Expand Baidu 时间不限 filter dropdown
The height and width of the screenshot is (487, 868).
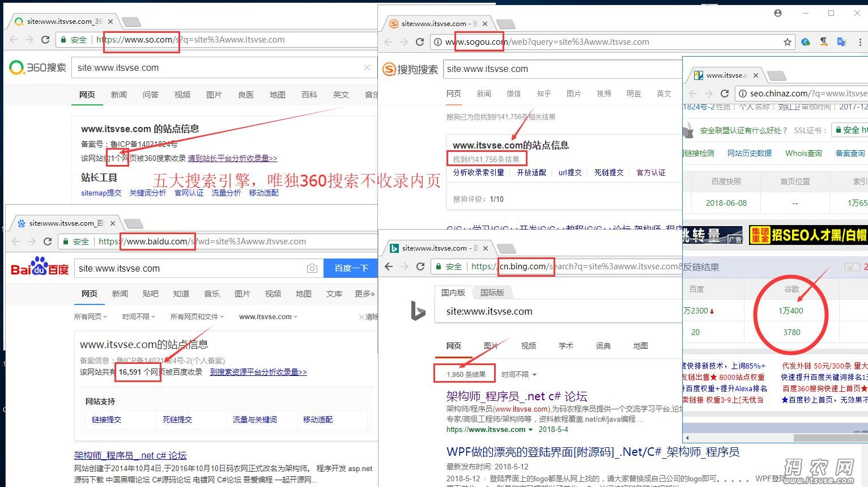[x=139, y=317]
